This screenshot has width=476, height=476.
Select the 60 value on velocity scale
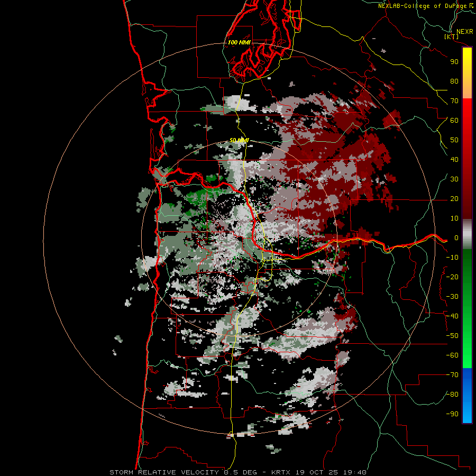[x=454, y=121]
